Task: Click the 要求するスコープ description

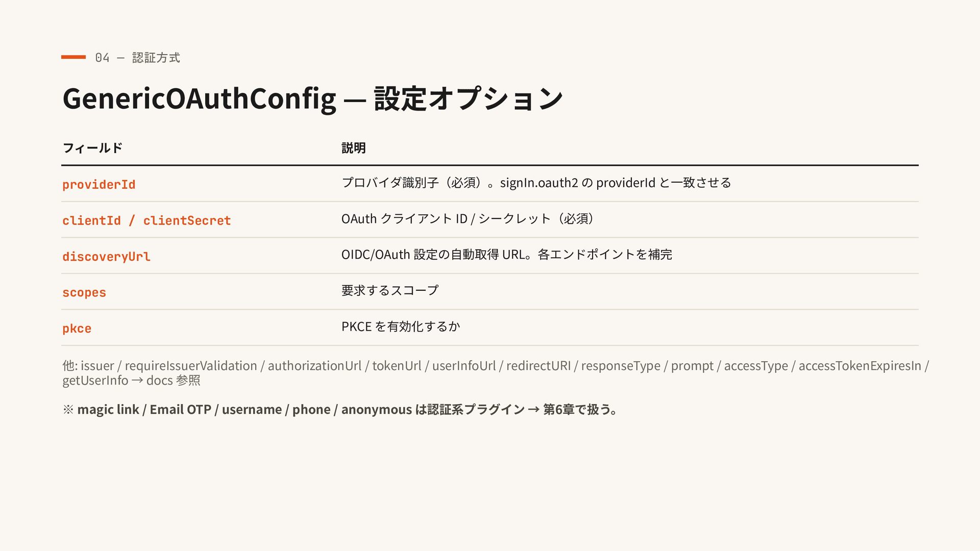Action: click(390, 290)
